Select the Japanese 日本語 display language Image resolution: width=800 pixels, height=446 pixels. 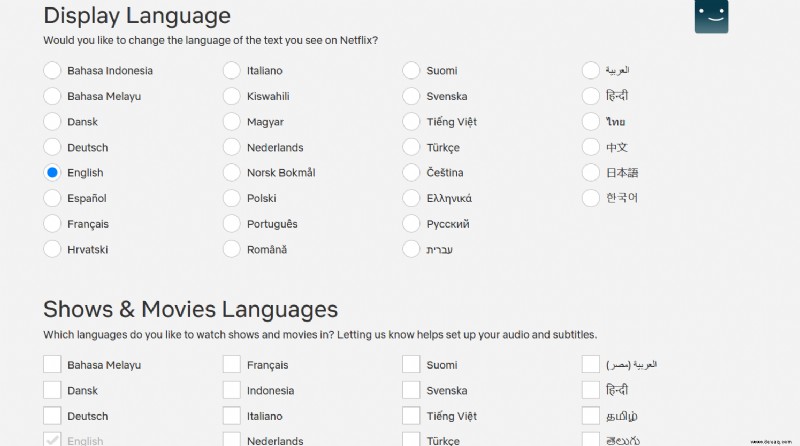[591, 172]
